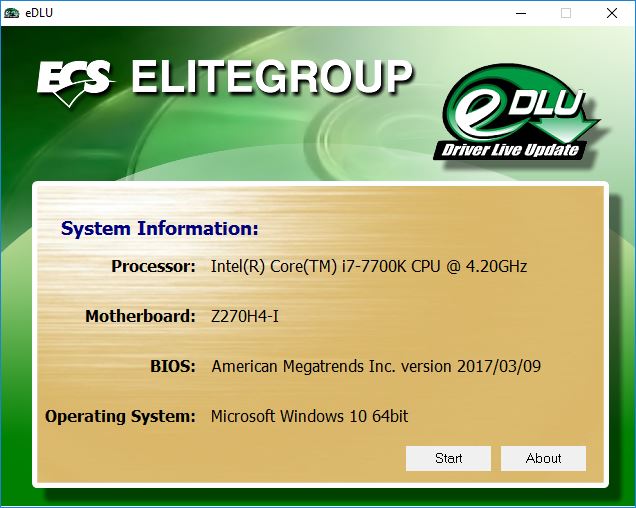
Task: Click the Processor label
Action: tap(153, 267)
